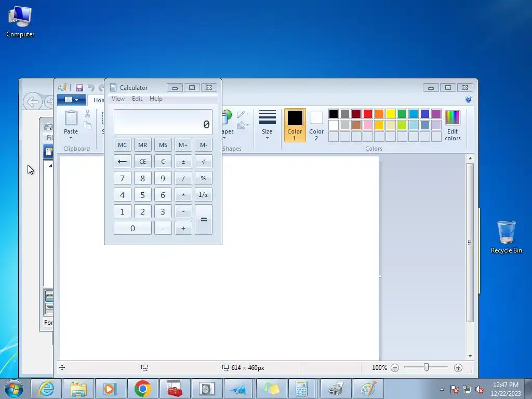Open the red toolbox icon in taskbar
This screenshot has height=399, width=532.
tap(175, 389)
